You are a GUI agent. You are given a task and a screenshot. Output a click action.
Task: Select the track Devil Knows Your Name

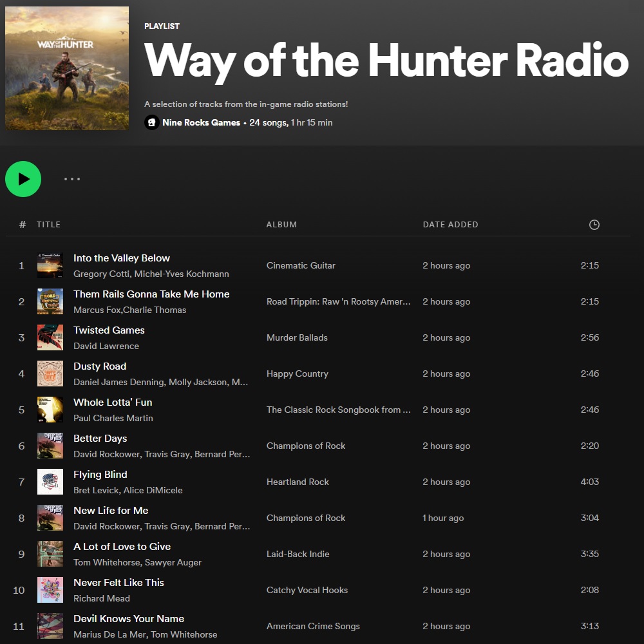129,618
